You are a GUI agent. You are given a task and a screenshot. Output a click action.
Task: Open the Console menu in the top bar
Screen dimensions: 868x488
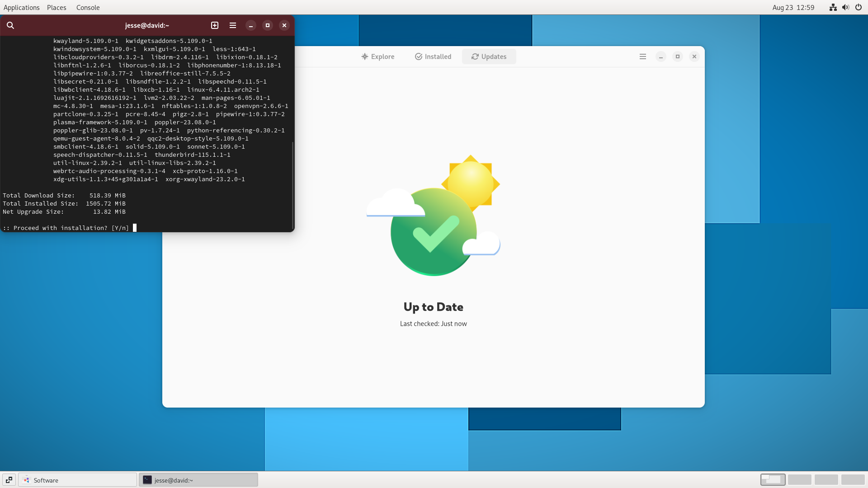pos(88,7)
